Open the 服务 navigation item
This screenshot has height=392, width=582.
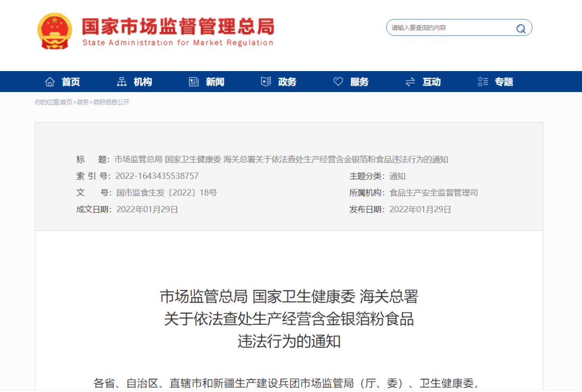pyautogui.click(x=359, y=82)
